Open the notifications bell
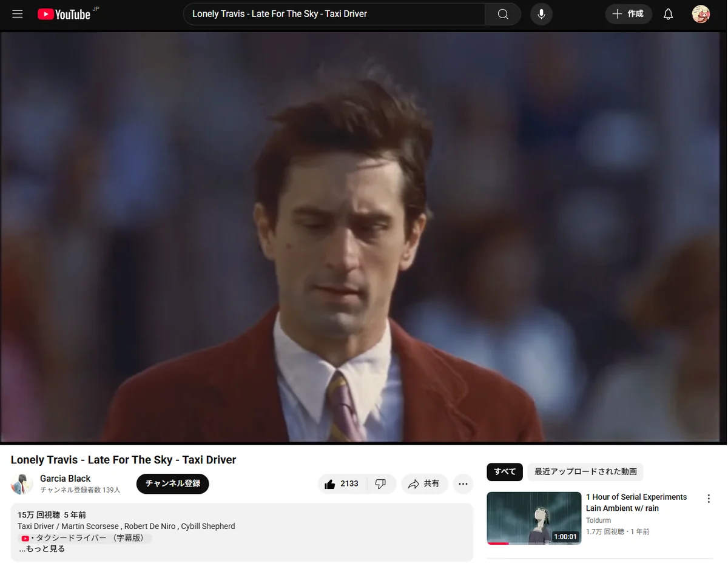The width and height of the screenshot is (728, 569). [668, 14]
